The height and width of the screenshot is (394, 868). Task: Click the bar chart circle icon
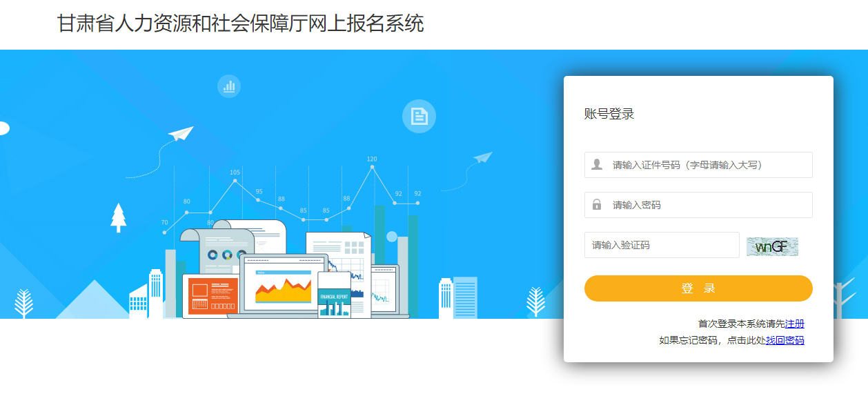229,86
